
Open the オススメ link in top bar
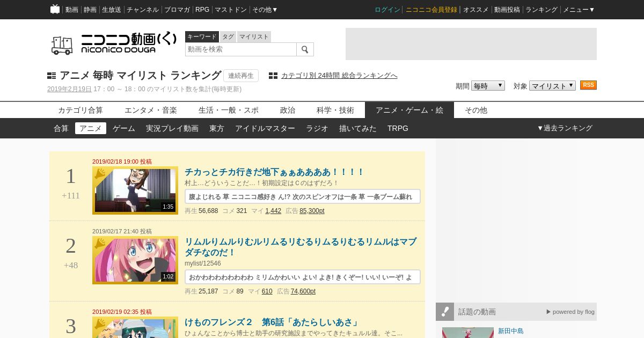click(476, 10)
